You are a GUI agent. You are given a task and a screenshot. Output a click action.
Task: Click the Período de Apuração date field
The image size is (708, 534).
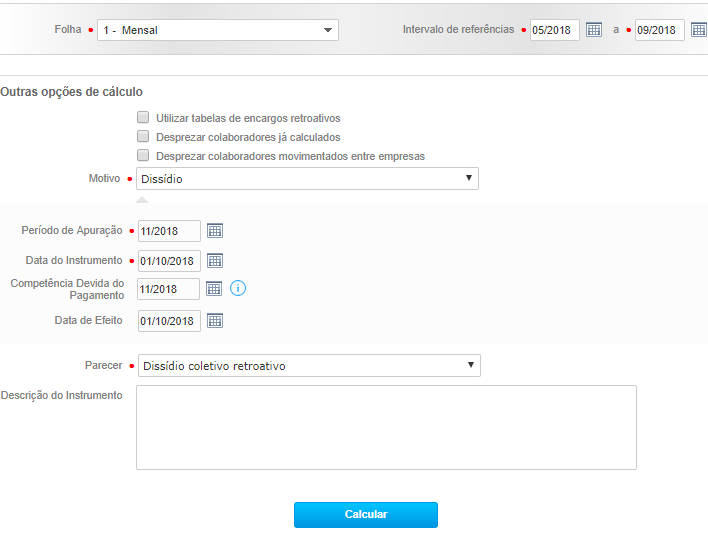pos(169,231)
